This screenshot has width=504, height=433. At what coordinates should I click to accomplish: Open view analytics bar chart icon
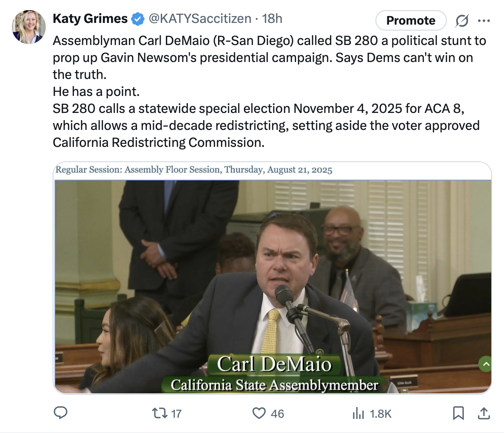358,413
